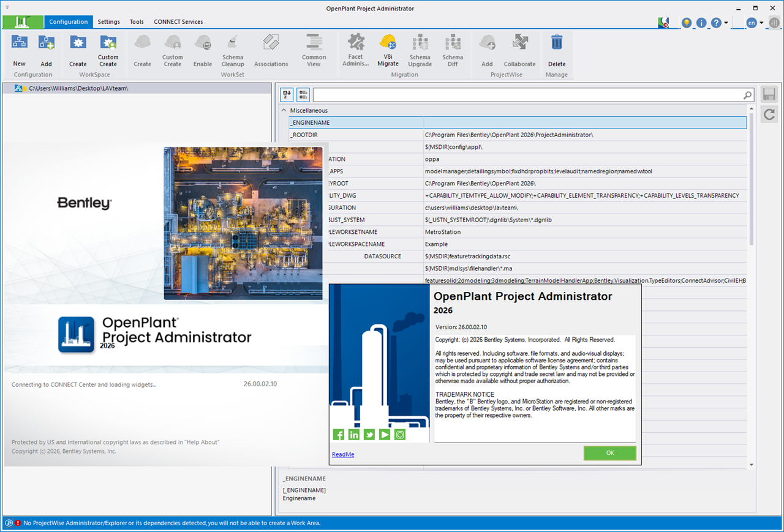Viewport: 784px width, 532px height.
Task: Open the CONNECT Services tab
Action: (178, 22)
